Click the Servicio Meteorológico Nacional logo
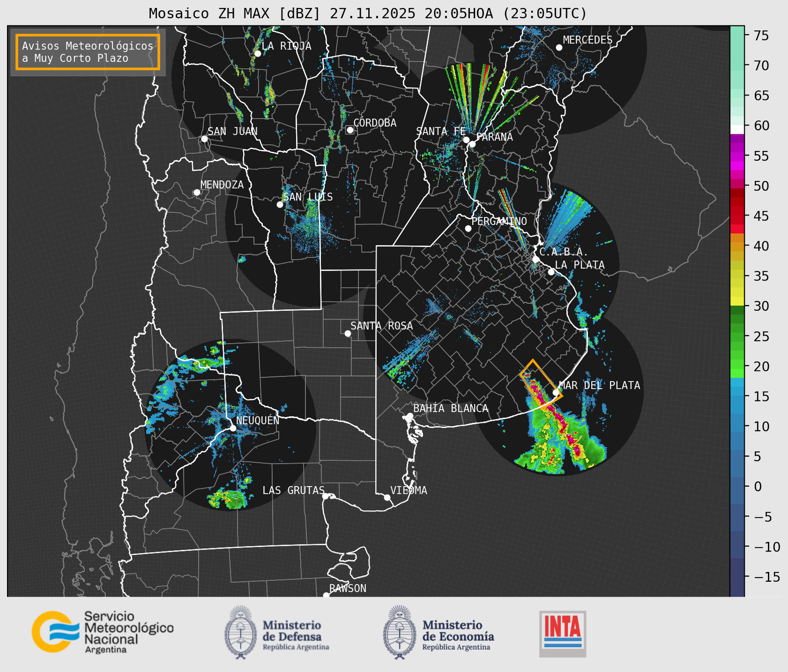 [102, 632]
